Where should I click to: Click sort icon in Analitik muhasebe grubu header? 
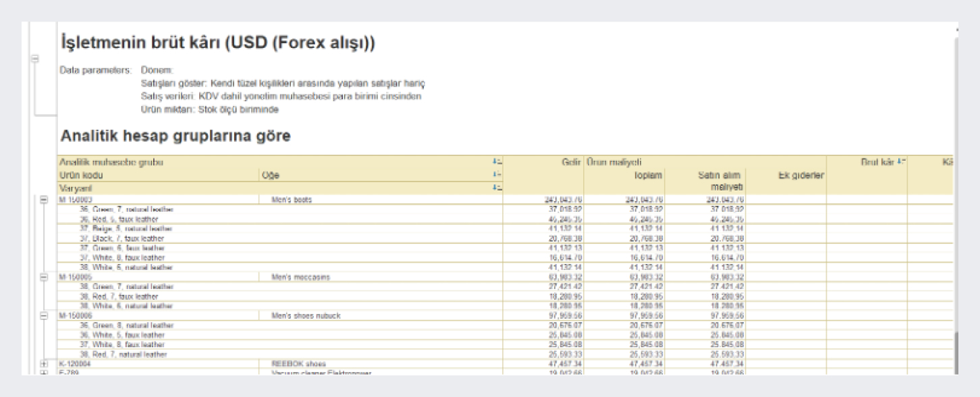tap(497, 162)
